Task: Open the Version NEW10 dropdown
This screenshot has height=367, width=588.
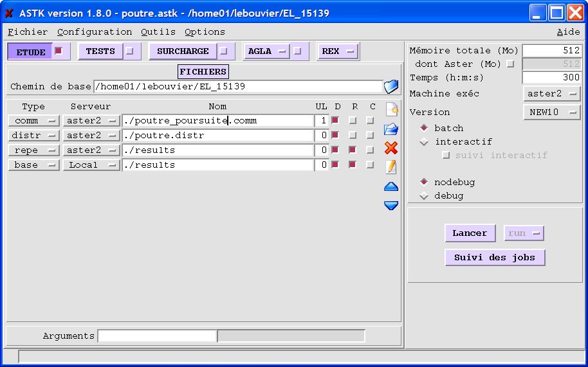Action: coord(552,112)
